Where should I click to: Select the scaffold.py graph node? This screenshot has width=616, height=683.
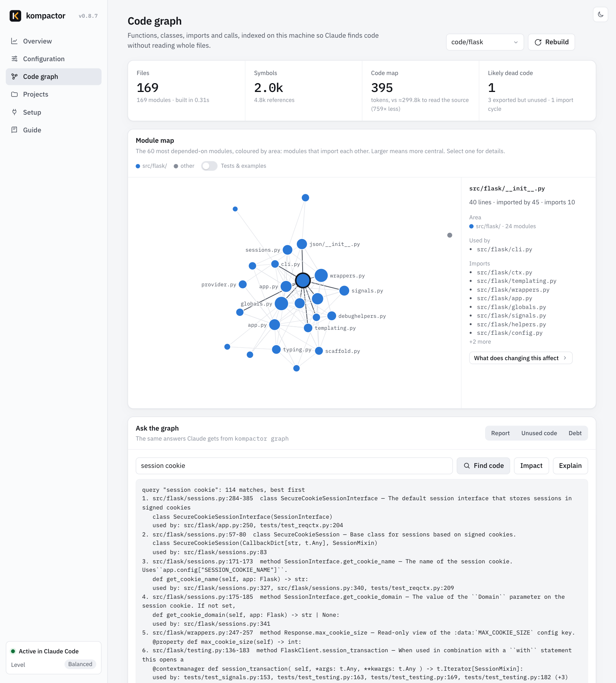pos(319,351)
